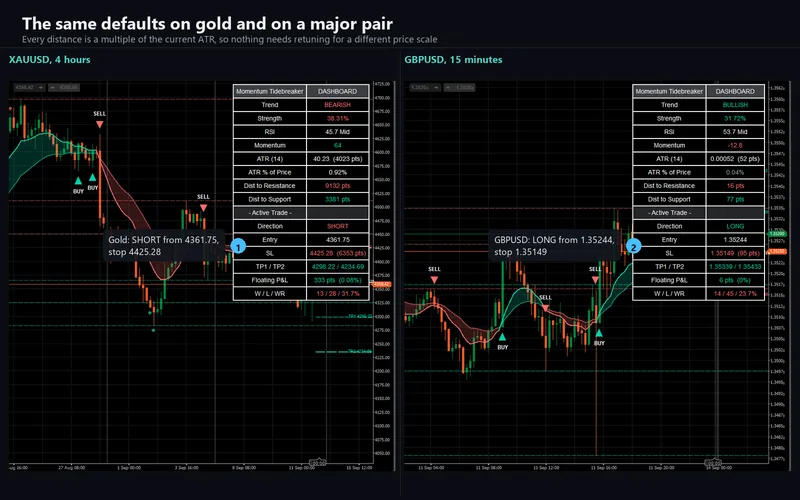Click the topmost SELL arrow on the XAUUSD chart
800x500 pixels.
pyautogui.click(x=99, y=124)
